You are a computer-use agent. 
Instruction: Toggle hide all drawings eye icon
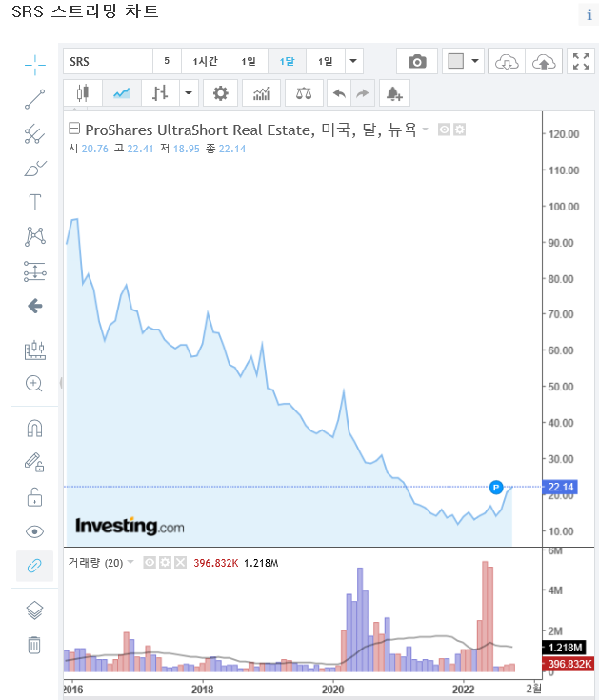pyautogui.click(x=35, y=531)
